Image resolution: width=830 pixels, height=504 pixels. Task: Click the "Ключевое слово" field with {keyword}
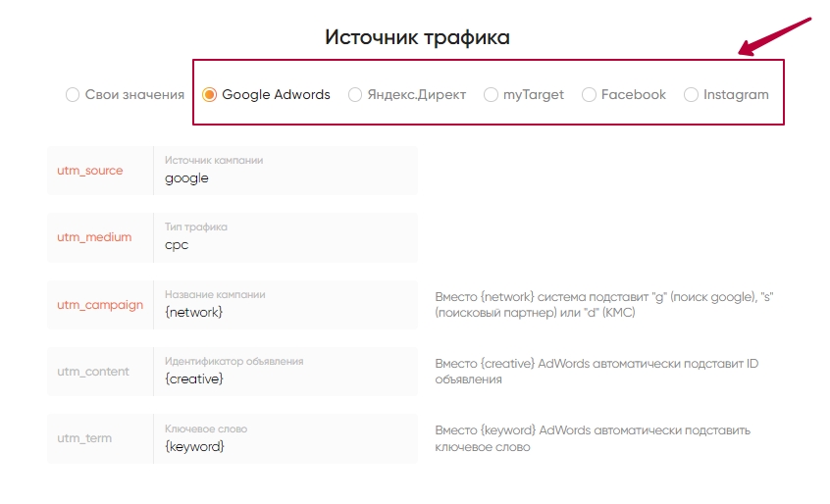285,446
